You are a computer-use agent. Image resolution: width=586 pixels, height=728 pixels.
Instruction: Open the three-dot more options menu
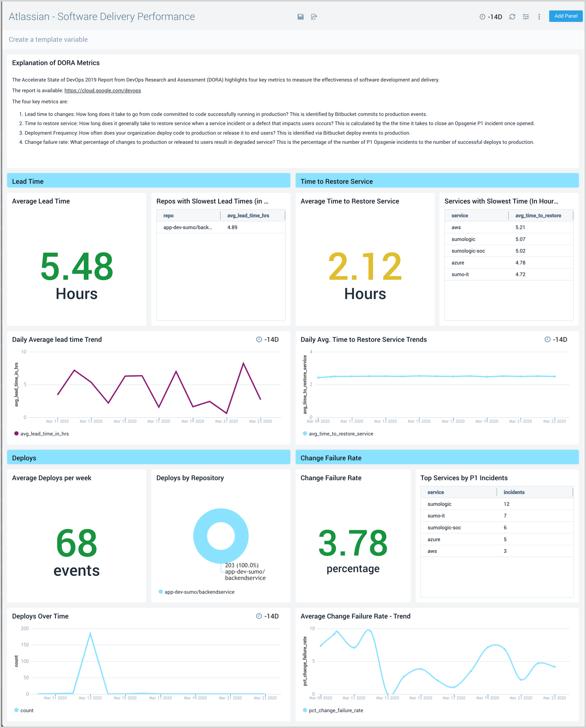point(539,17)
